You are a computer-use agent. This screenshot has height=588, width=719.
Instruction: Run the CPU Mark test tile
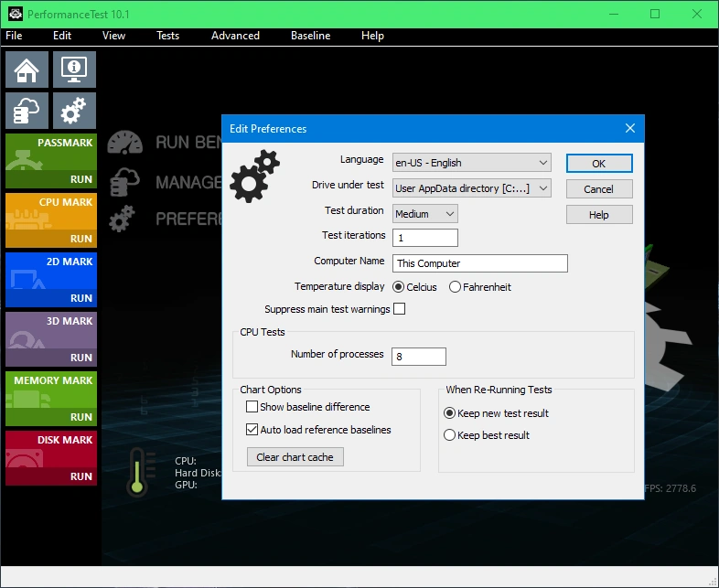click(51, 220)
